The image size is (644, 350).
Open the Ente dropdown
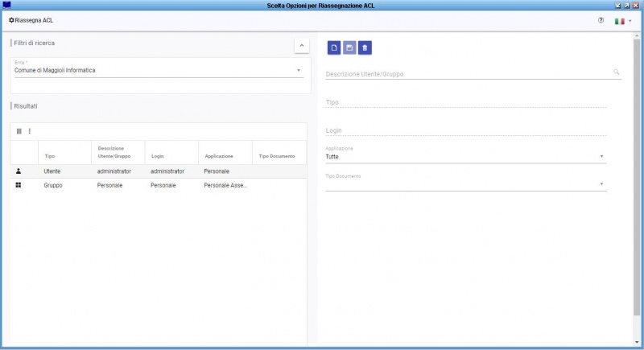pos(299,70)
